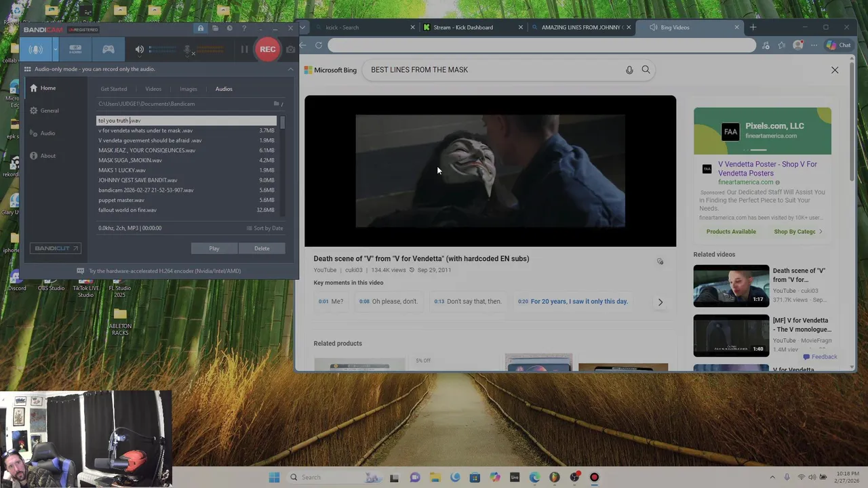
Task: Expand Bandicam recording mode dropdown arrow
Action: pos(56,49)
